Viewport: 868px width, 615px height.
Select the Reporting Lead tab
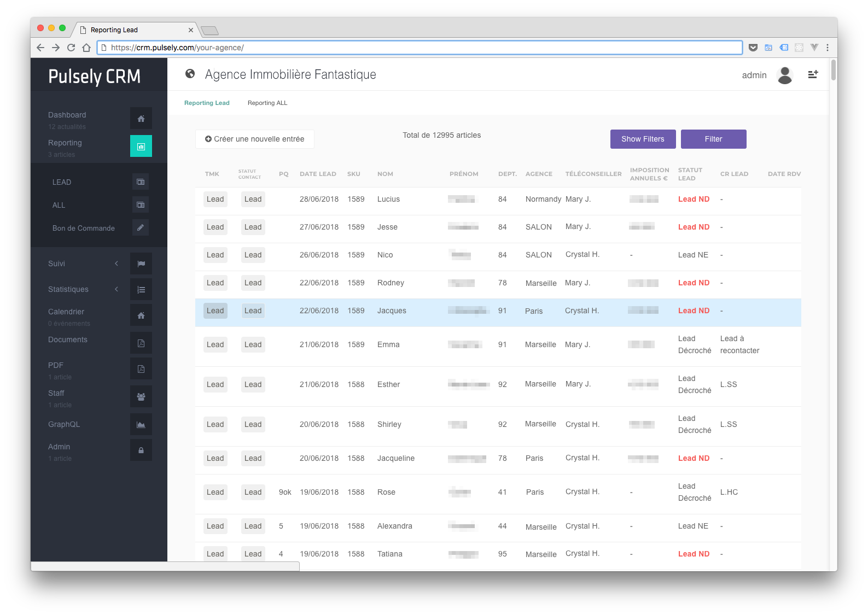pyautogui.click(x=207, y=103)
